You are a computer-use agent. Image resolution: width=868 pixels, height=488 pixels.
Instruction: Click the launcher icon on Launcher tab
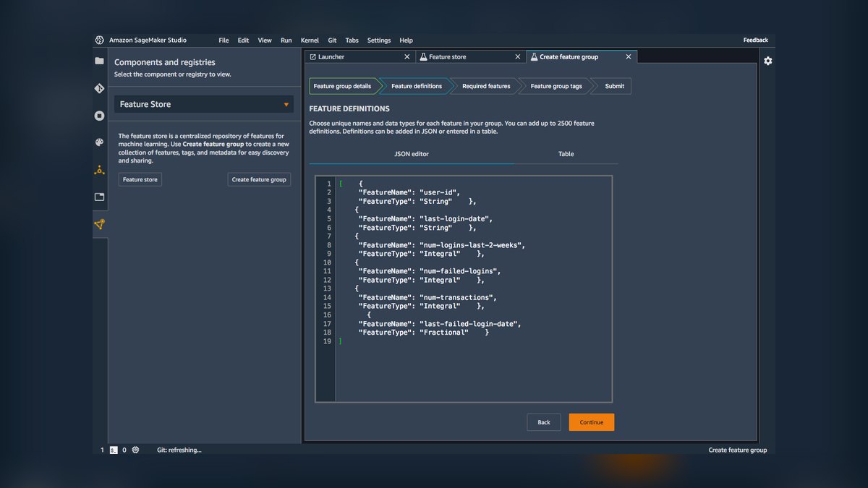pyautogui.click(x=313, y=56)
